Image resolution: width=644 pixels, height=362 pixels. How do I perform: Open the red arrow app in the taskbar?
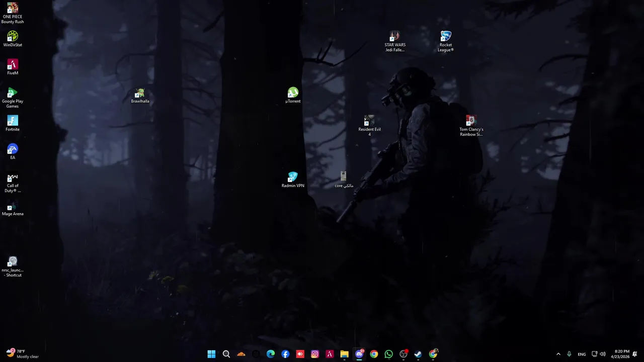click(x=300, y=354)
